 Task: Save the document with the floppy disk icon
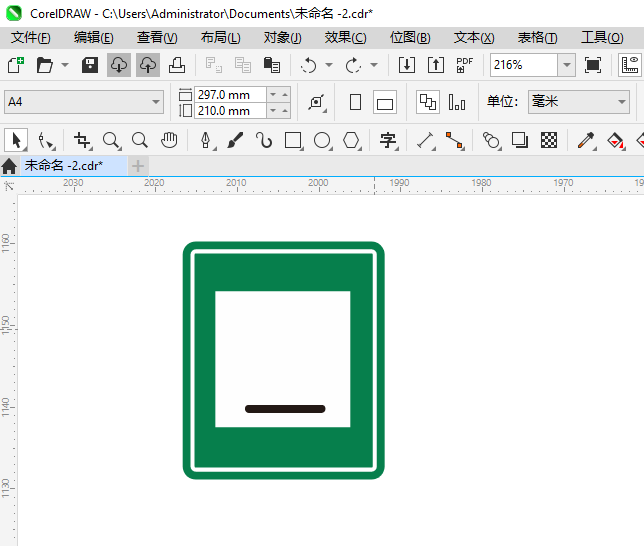[x=90, y=65]
